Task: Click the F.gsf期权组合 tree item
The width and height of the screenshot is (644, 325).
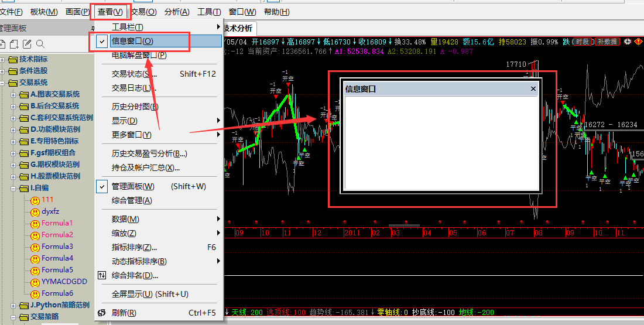Action: click(53, 153)
